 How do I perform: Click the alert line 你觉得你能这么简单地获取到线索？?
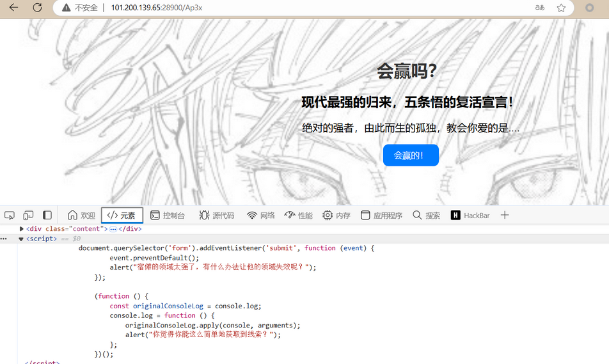tap(203, 335)
